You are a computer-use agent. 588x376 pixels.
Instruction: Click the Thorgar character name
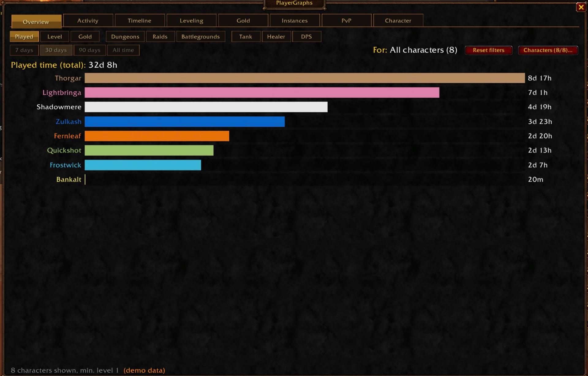click(68, 78)
